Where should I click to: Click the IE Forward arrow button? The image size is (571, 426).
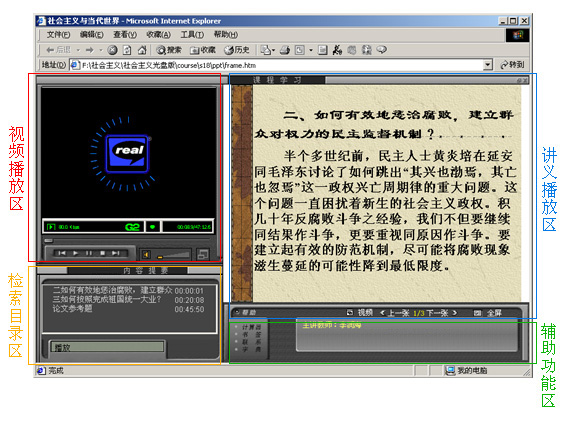tap(90, 50)
